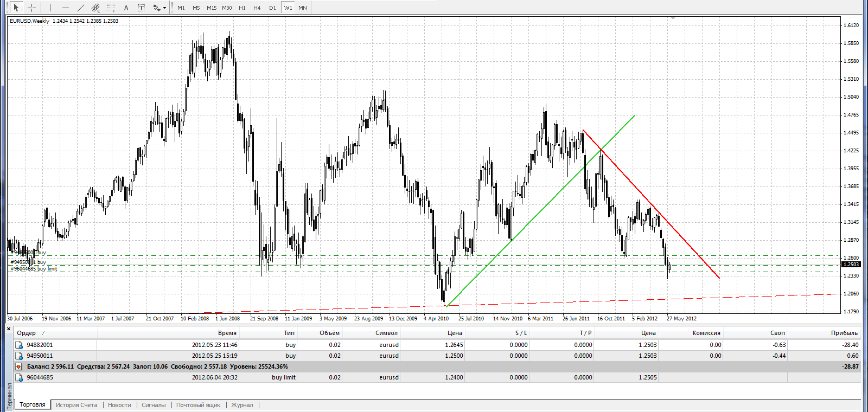868x412 pixels.
Task: Select the Fibonacci retracement tool
Action: (111, 8)
